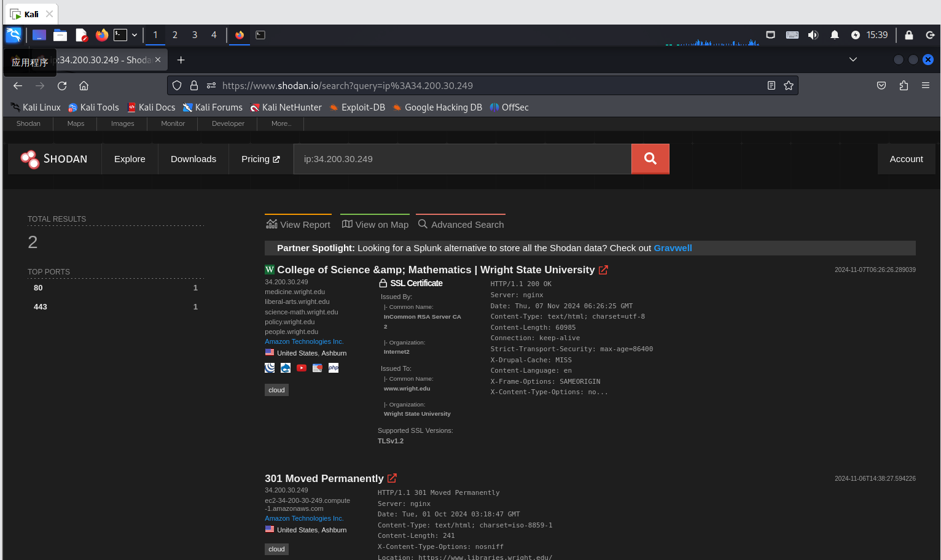The width and height of the screenshot is (941, 560).
Task: Click View on Map
Action: coord(375,225)
